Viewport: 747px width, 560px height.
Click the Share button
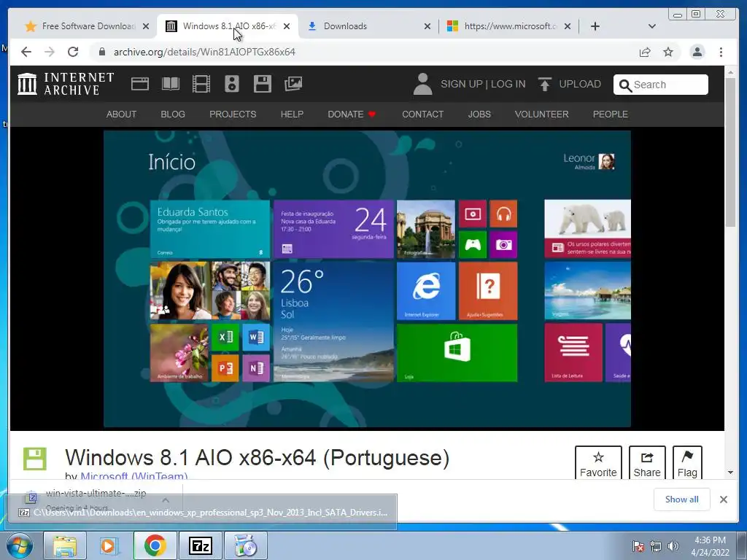pos(647,463)
